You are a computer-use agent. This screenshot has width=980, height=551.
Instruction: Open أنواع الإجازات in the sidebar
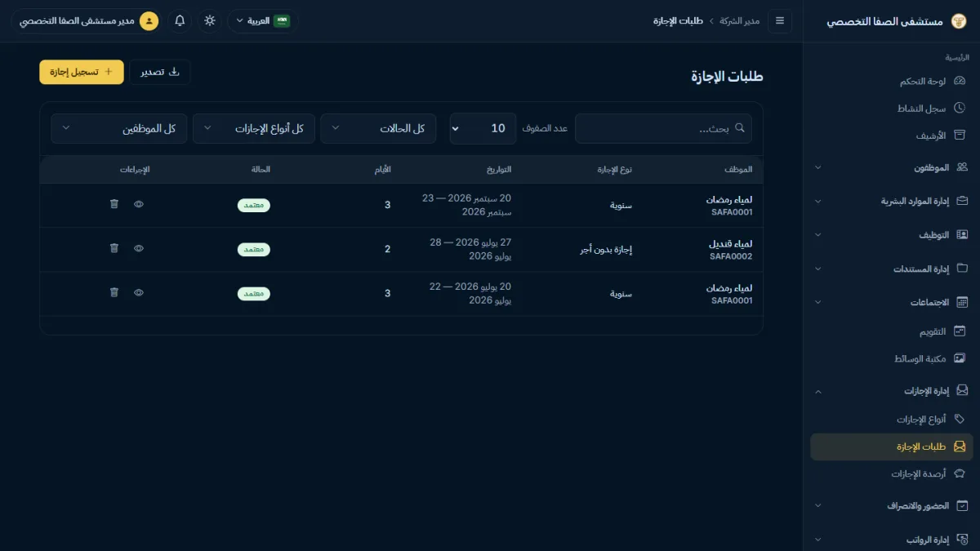[931, 419]
